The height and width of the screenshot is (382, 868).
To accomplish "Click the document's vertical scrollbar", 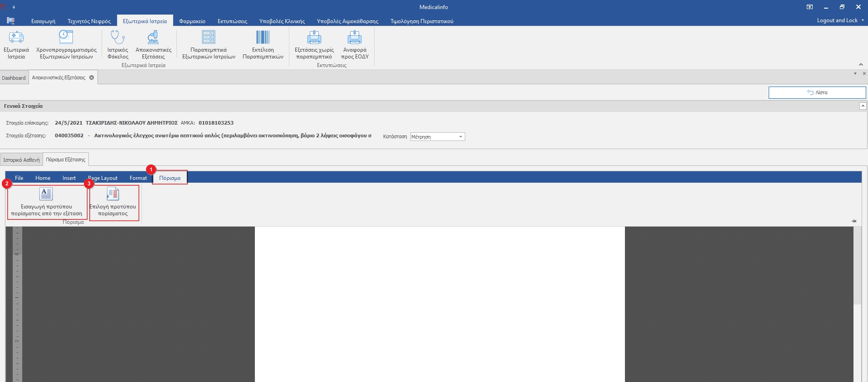I will pos(857,272).
